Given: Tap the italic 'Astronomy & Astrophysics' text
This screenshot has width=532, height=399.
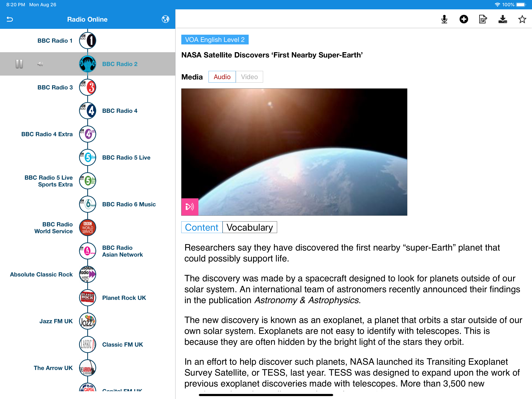Looking at the screenshot, I should coord(307,300).
